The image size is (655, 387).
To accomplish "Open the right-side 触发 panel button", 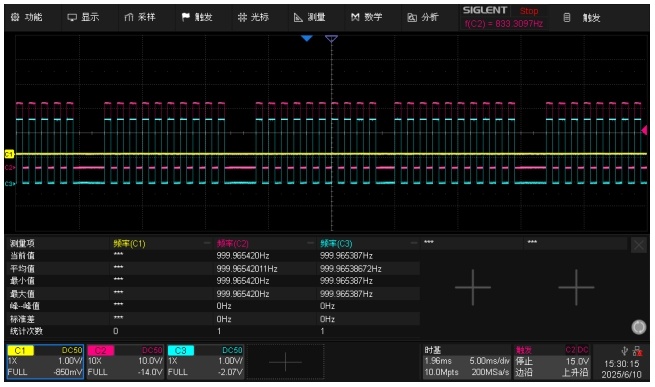I will (591, 18).
